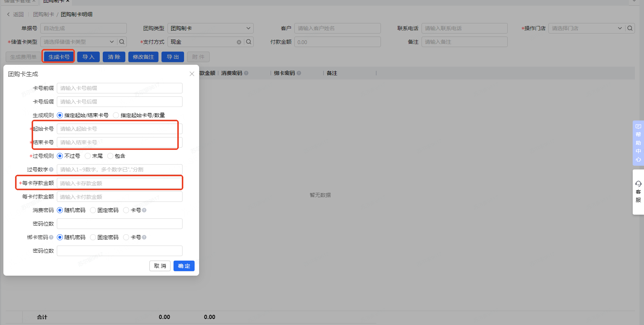
Task: Focus the 起始卡号 input field
Action: coord(120,129)
